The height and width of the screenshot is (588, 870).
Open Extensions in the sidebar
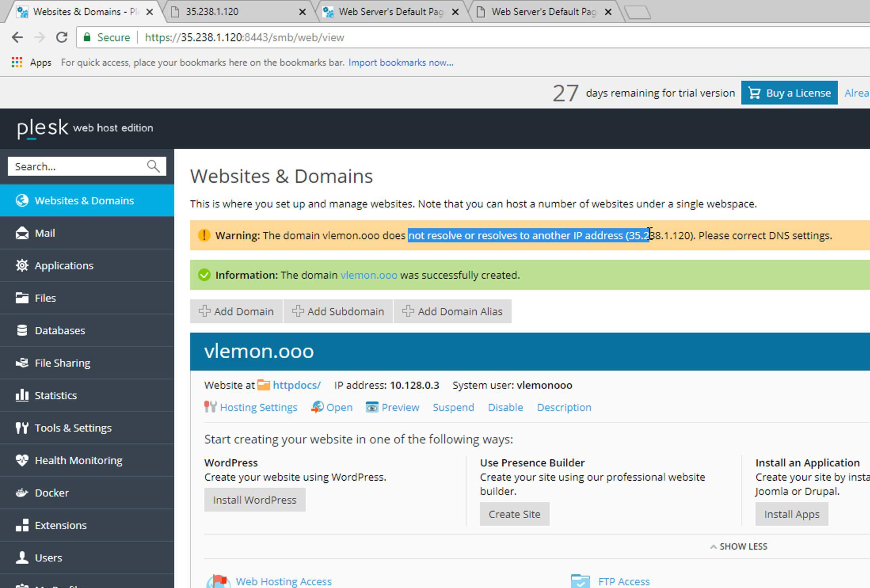(x=61, y=525)
